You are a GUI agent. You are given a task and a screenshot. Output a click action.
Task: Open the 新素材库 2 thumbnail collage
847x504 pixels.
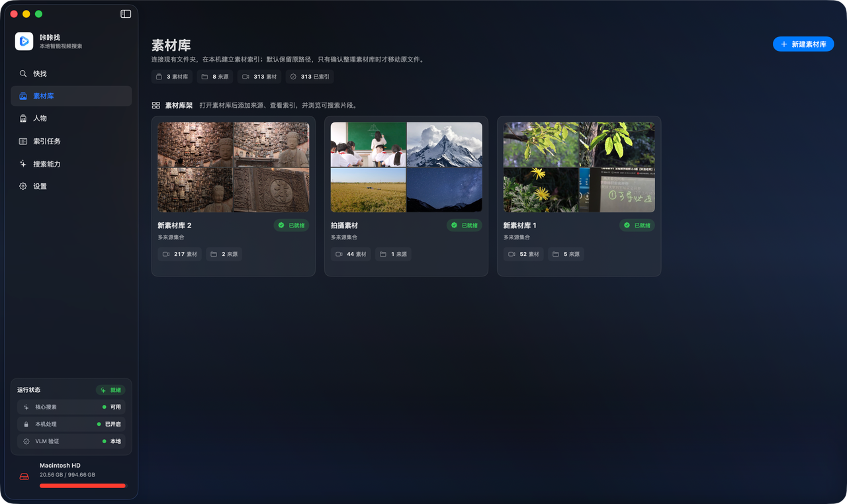(234, 167)
